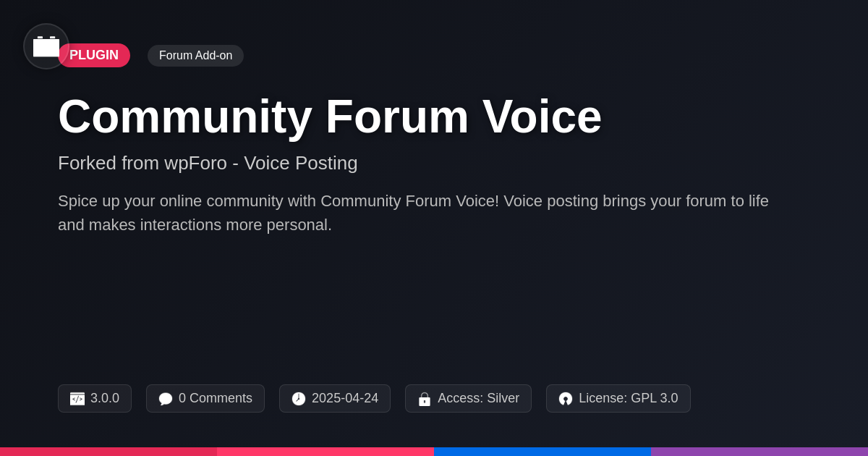This screenshot has height=456, width=868.
Task: Click the Access: Silver badge
Action: click(x=468, y=399)
